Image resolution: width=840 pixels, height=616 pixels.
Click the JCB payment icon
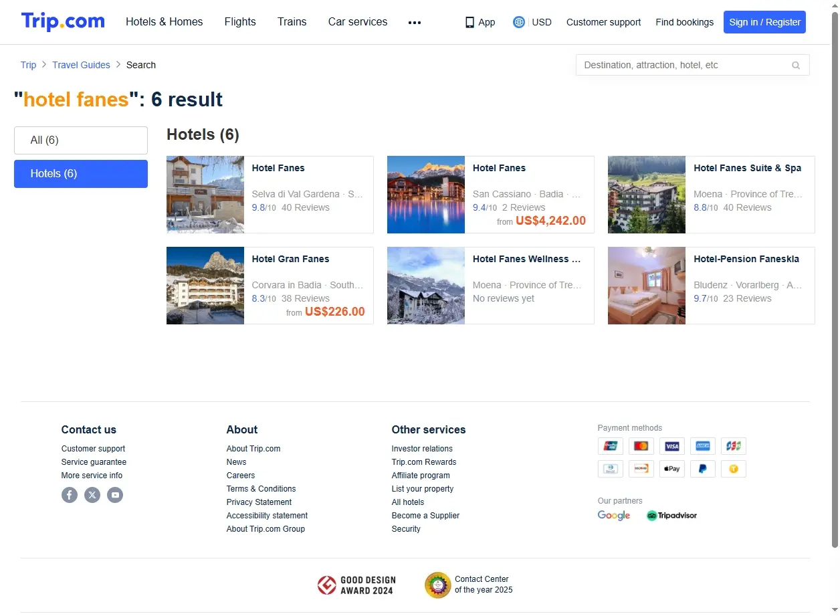click(734, 446)
